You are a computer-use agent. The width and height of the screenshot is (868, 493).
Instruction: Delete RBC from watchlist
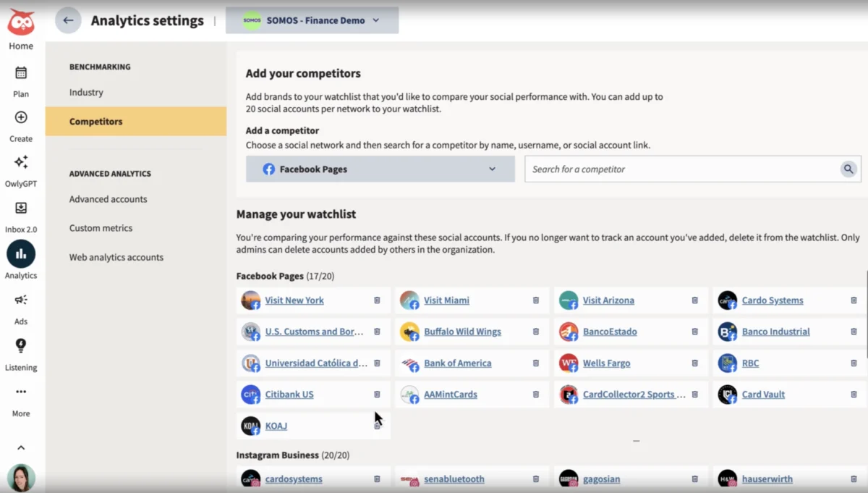coord(854,363)
